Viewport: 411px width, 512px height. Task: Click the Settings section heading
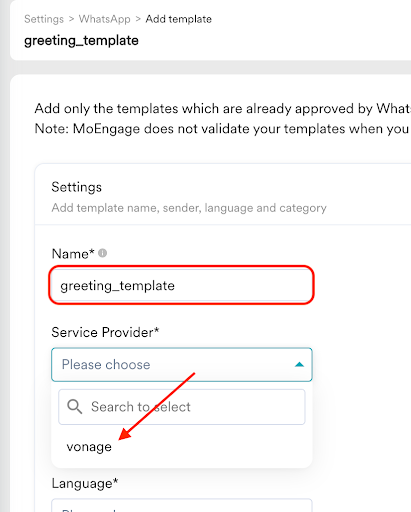pyautogui.click(x=76, y=187)
